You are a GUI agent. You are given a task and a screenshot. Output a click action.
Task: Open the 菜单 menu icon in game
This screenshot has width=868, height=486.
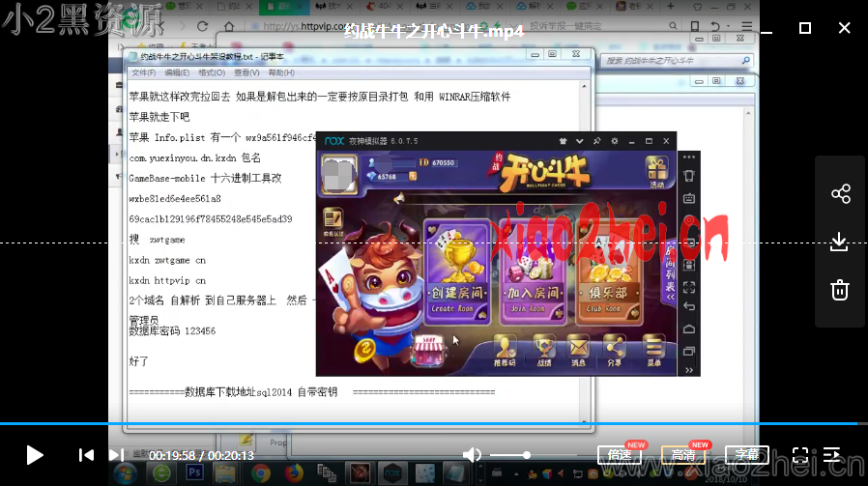653,352
